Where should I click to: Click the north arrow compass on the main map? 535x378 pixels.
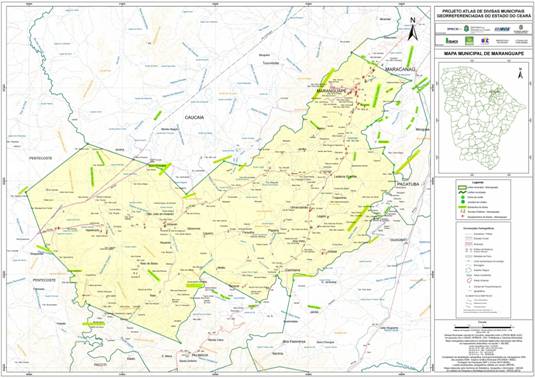(413, 29)
